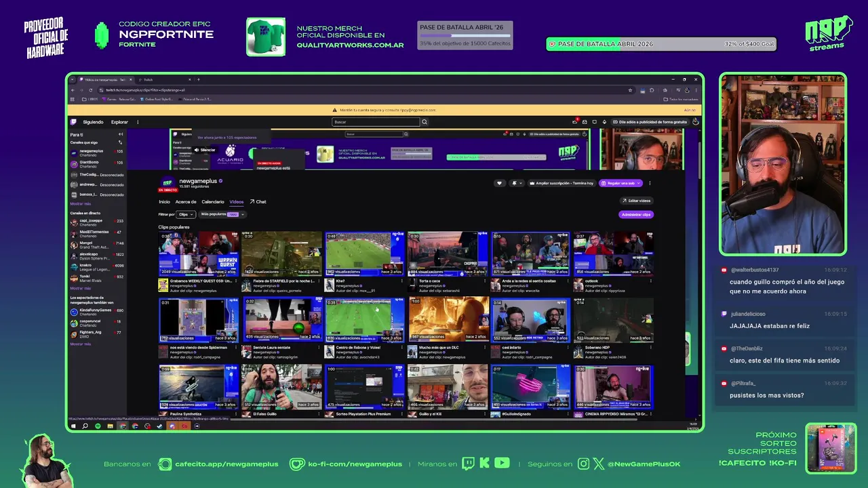Open the Acerca de channel tab
Viewport: 868px width, 488px height.
click(186, 201)
